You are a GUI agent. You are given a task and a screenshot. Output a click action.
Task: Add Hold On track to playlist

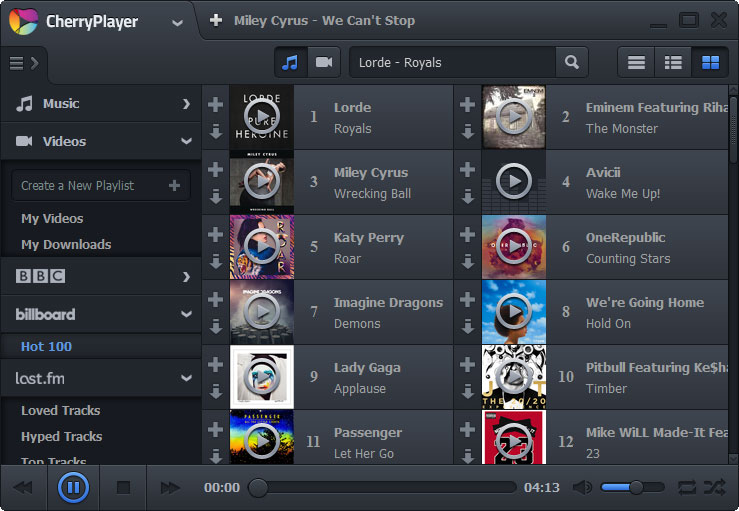tap(467, 299)
